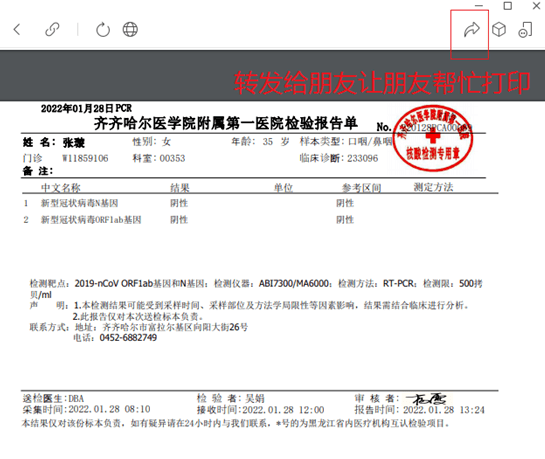Click the reviewer signature image

pos(428,399)
